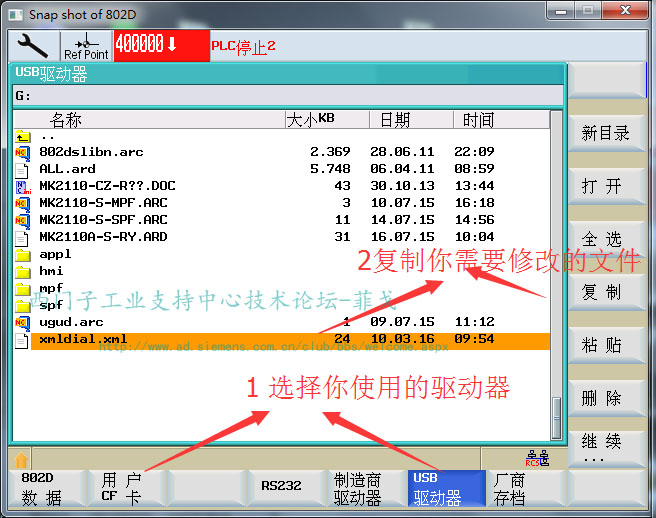The width and height of the screenshot is (656, 518).
Task: Click the 继续 continue softkey
Action: point(606,449)
